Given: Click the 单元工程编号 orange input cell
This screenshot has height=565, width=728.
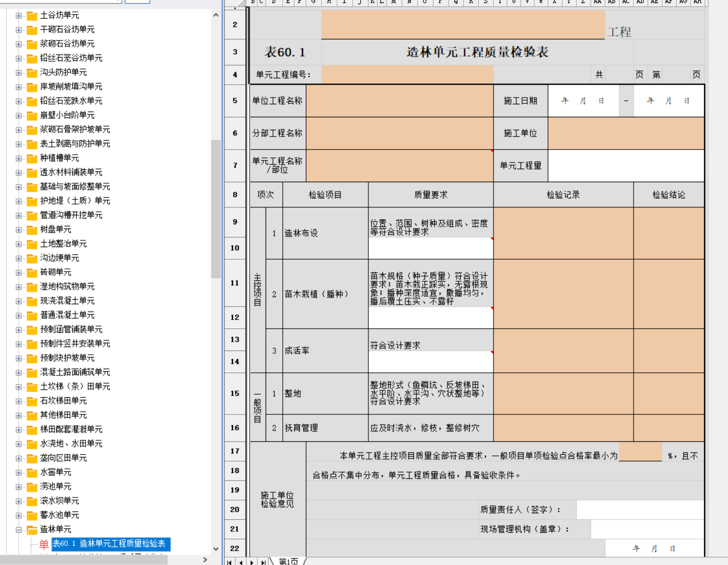Looking at the screenshot, I should point(407,75).
